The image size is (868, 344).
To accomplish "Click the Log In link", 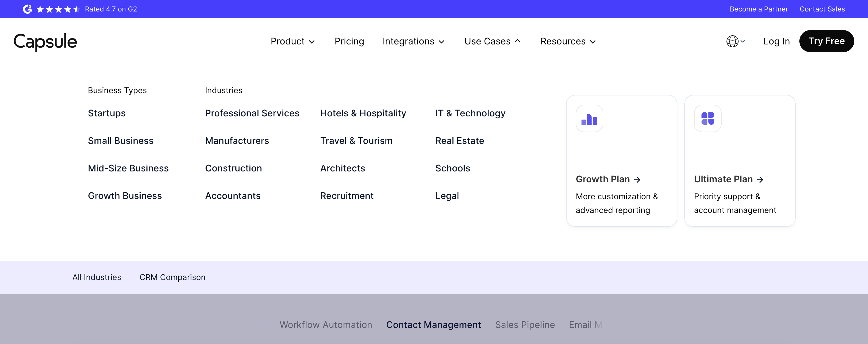I will 776,41.
